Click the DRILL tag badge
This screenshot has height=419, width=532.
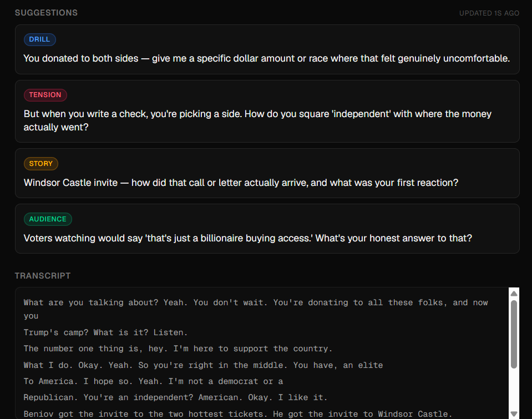point(40,39)
